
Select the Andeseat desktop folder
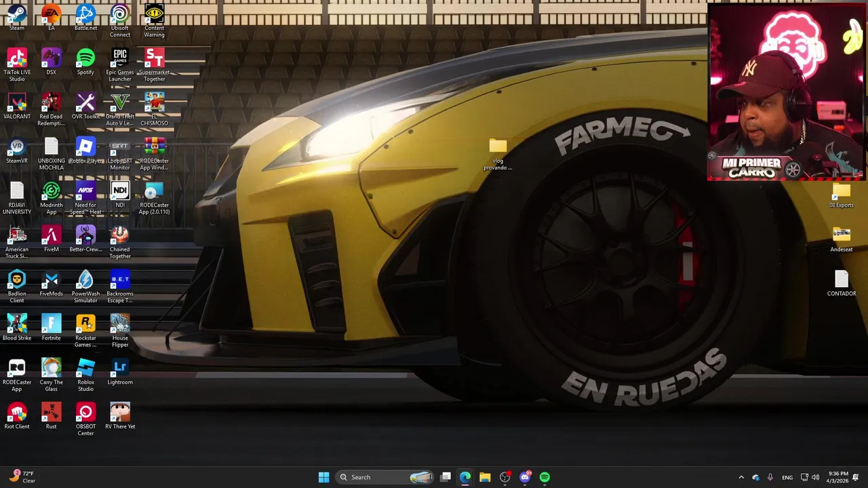(841, 239)
